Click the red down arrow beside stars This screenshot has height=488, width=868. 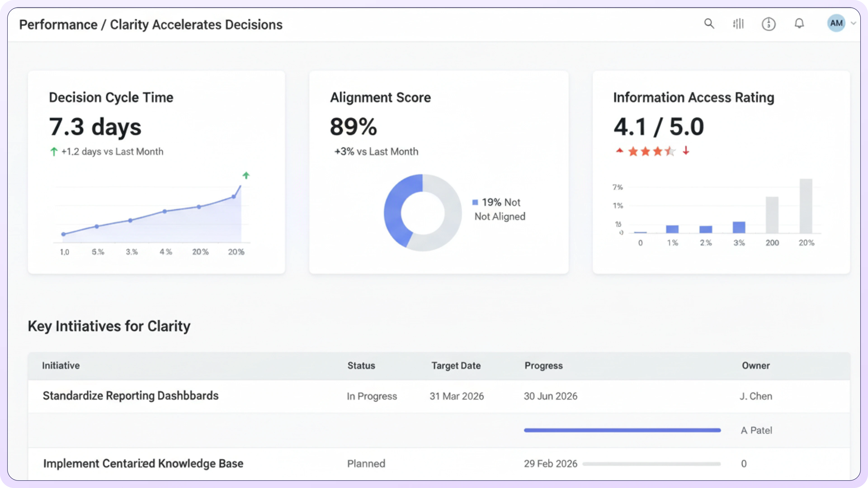686,150
